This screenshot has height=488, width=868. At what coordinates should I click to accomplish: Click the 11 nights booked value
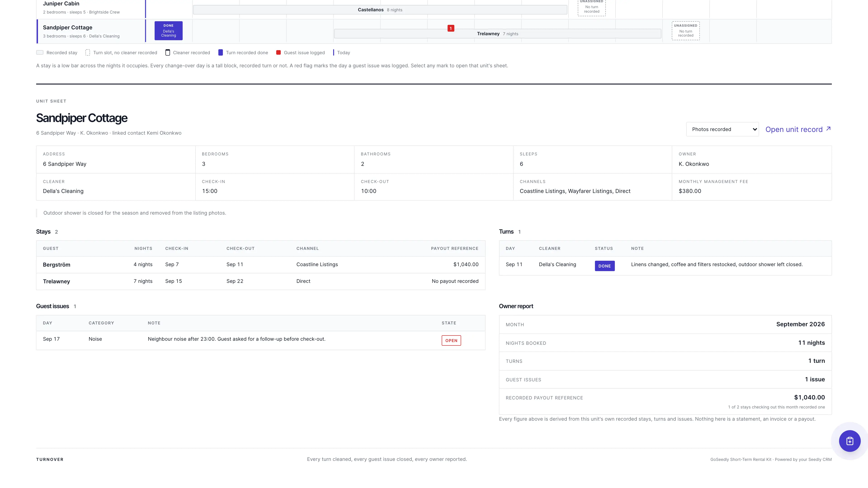(811, 343)
